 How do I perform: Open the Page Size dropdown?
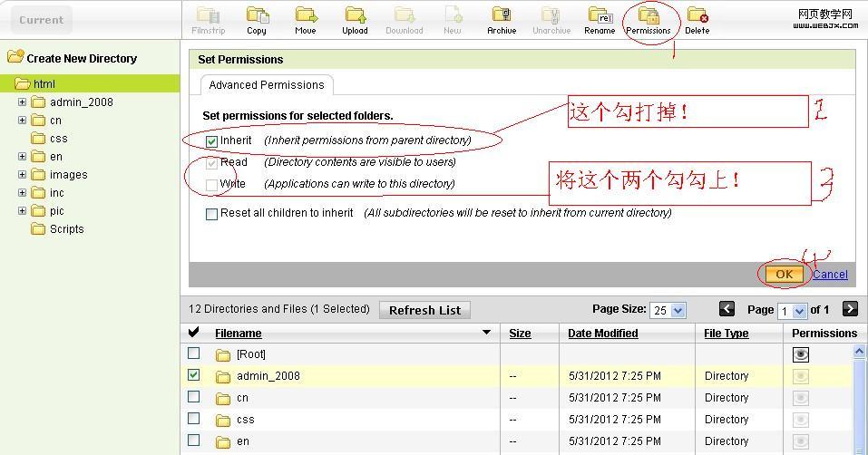click(x=668, y=310)
